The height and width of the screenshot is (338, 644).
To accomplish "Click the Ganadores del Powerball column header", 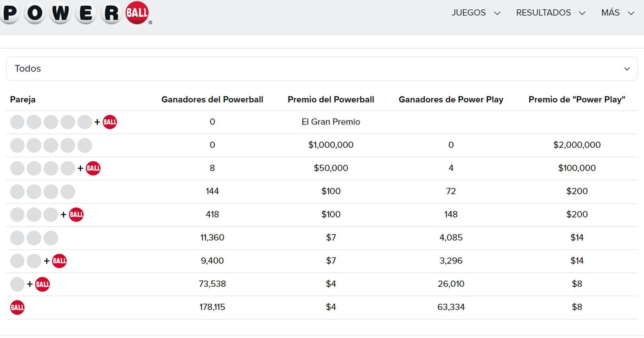I will tap(213, 100).
